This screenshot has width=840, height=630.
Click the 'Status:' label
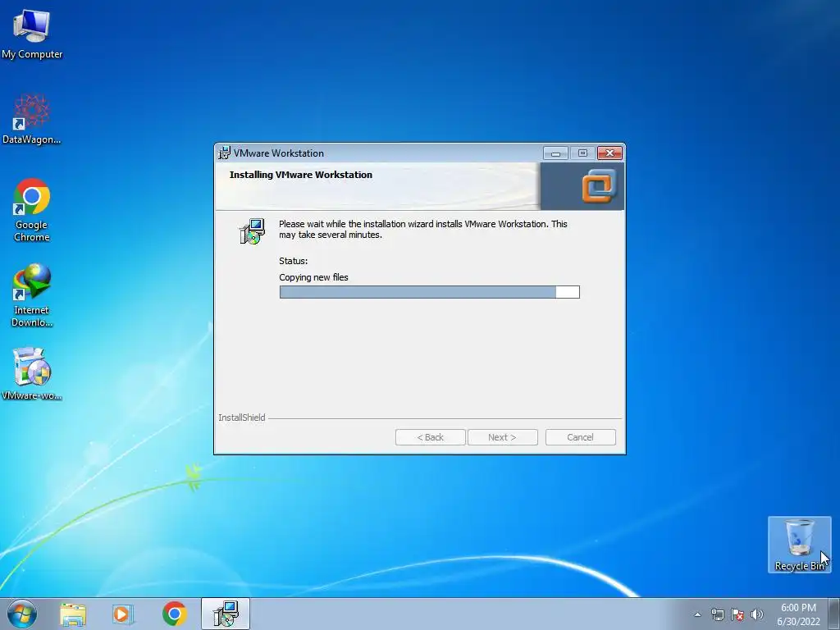(x=293, y=261)
